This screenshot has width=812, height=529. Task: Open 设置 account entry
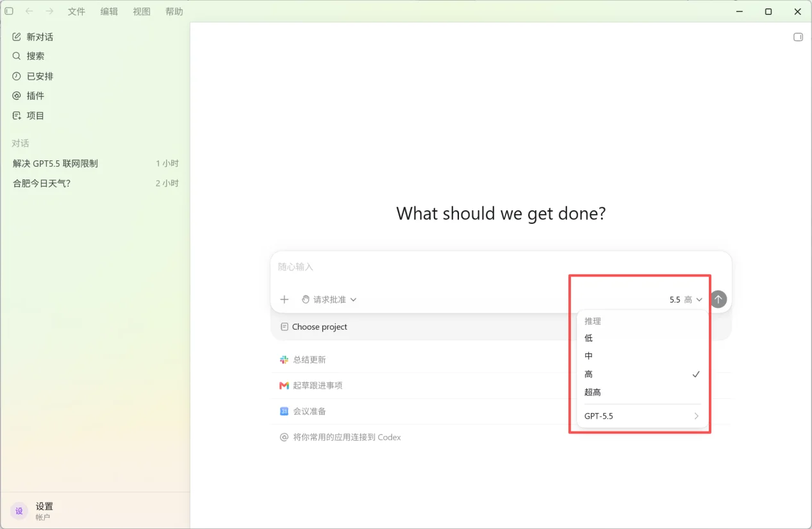click(95, 511)
